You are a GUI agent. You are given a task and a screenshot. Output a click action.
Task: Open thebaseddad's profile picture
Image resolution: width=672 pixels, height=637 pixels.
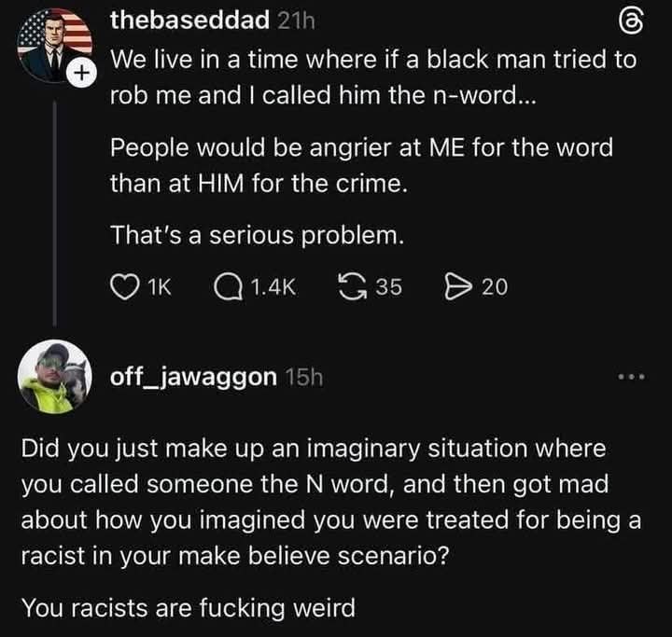[54, 45]
